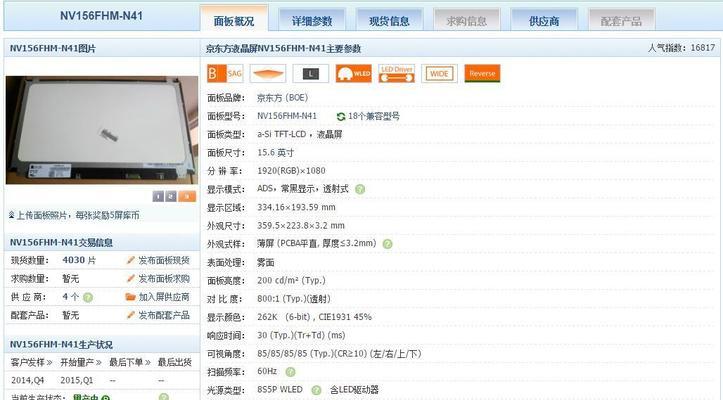The image size is (723, 400).
Task: Click the 发布配套产品 link
Action: (x=164, y=315)
